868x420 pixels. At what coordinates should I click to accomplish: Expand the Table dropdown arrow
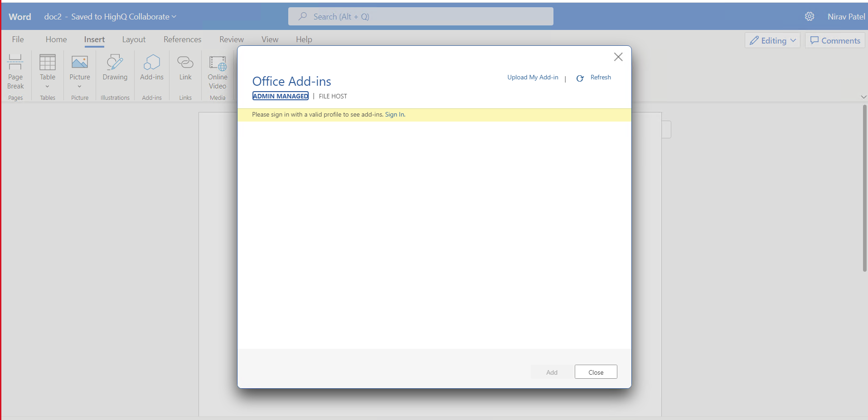(47, 86)
